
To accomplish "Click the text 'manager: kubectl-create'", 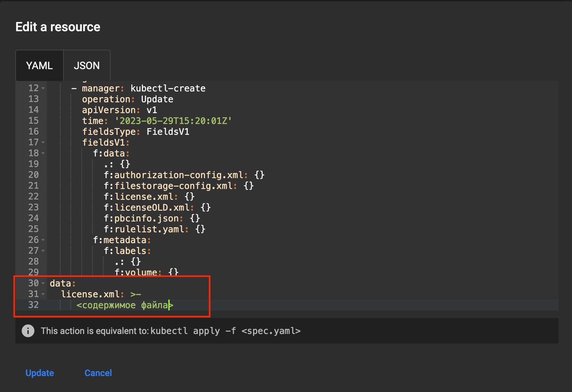I will 144,88.
